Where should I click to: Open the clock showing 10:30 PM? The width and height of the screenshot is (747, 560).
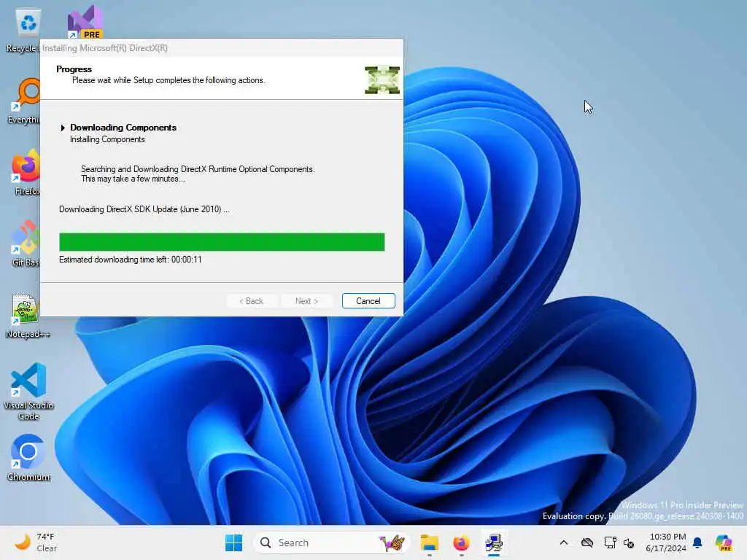(666, 542)
